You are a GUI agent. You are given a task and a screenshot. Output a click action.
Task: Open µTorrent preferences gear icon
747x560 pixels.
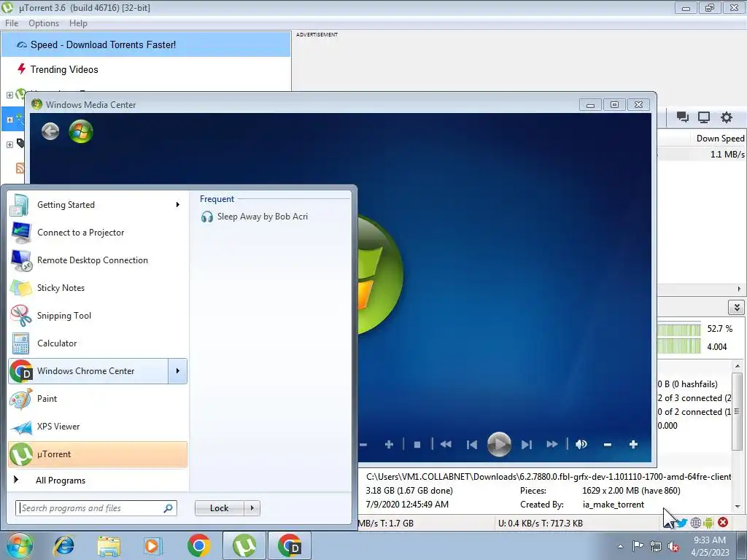tap(726, 117)
